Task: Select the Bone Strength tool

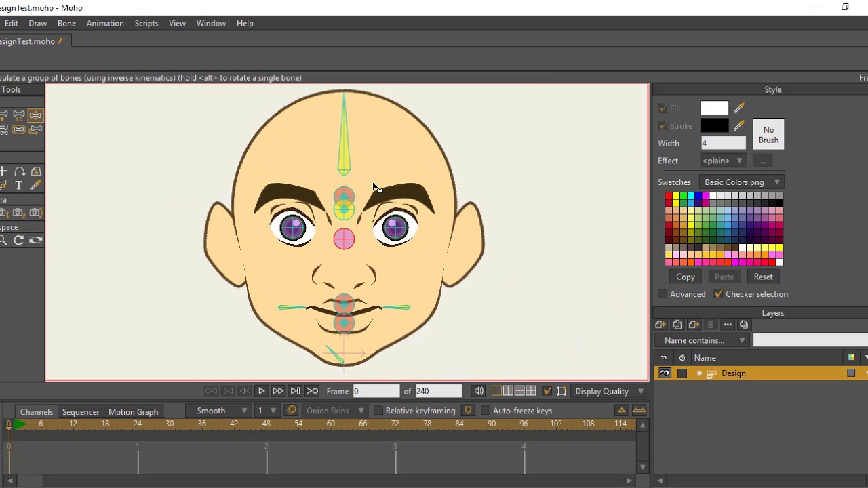Action: pos(19,129)
